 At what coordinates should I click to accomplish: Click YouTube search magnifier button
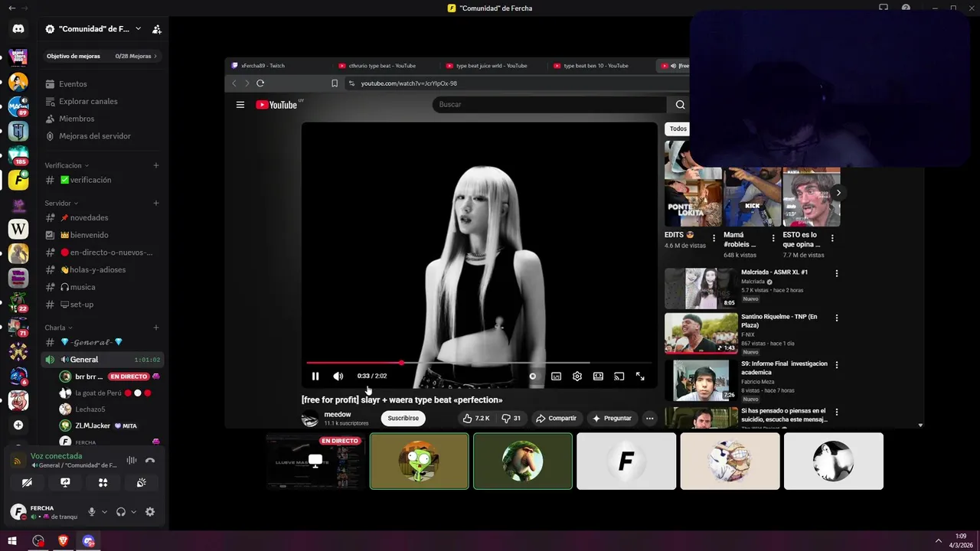pyautogui.click(x=680, y=105)
